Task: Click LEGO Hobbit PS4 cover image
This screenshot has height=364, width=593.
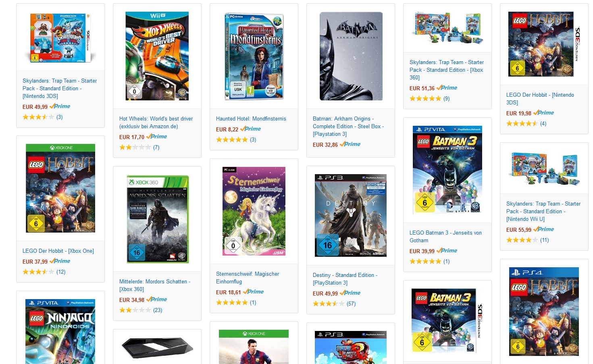Action: (544, 312)
